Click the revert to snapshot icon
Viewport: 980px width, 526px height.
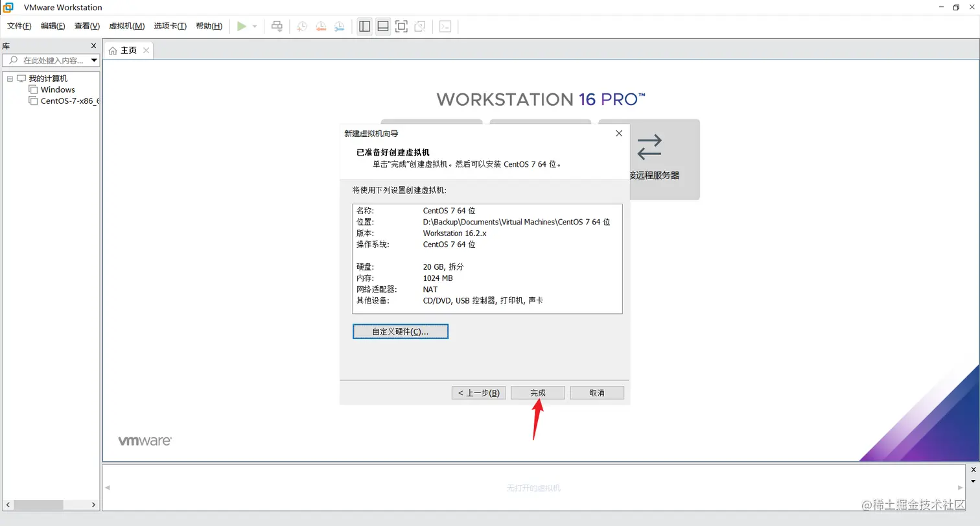click(x=321, y=26)
